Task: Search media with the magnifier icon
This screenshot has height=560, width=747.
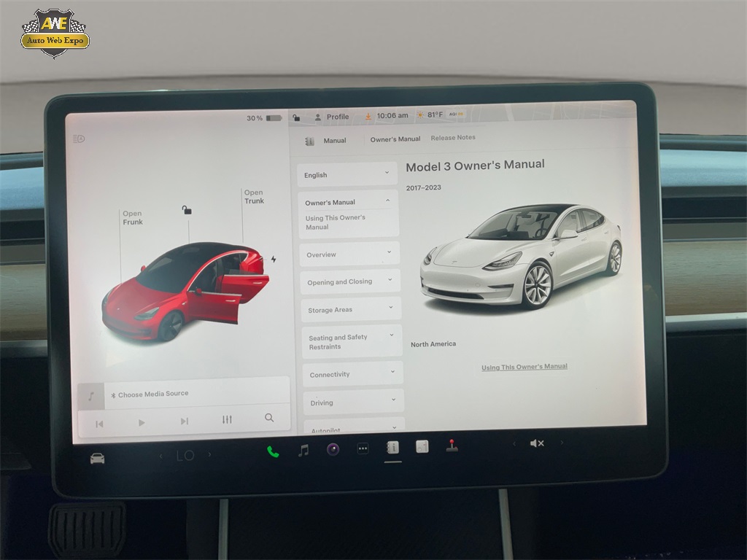Action: click(x=269, y=418)
